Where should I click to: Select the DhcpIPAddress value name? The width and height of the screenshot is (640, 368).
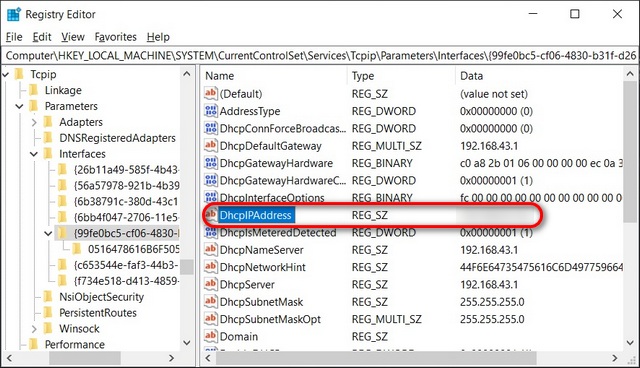point(256,215)
